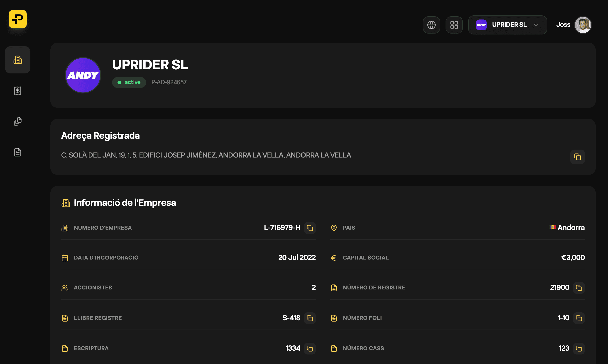Image resolution: width=608 pixels, height=364 pixels.
Task: Copy registration number 21900
Action: (579, 288)
